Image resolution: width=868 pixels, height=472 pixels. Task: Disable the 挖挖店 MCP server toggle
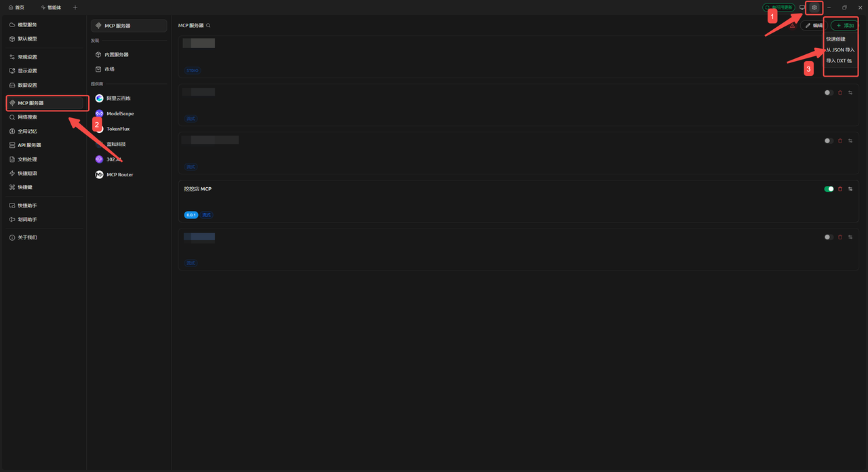click(829, 189)
